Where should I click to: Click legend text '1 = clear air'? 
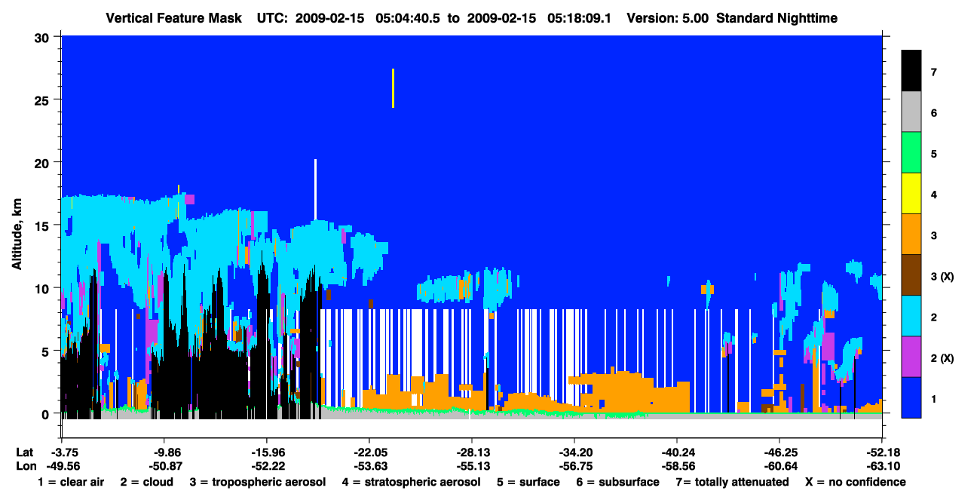[71, 482]
